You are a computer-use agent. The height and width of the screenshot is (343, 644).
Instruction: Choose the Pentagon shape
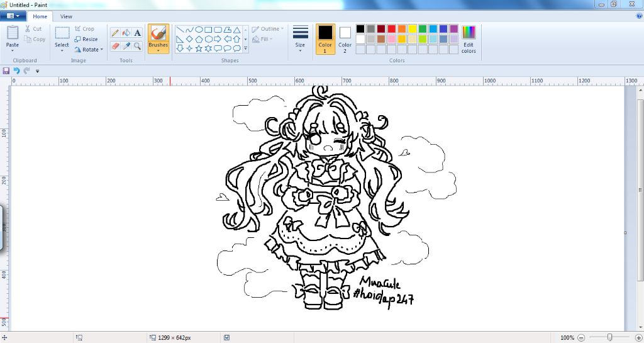coord(199,40)
